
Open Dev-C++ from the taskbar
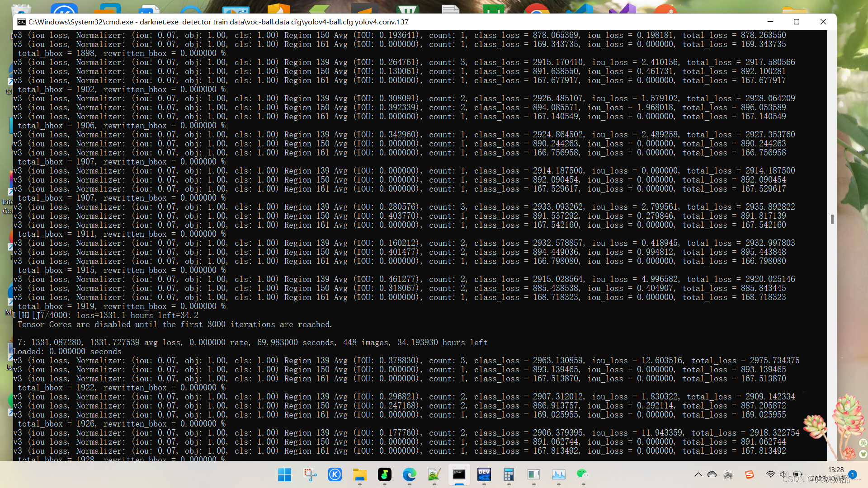tap(484, 474)
